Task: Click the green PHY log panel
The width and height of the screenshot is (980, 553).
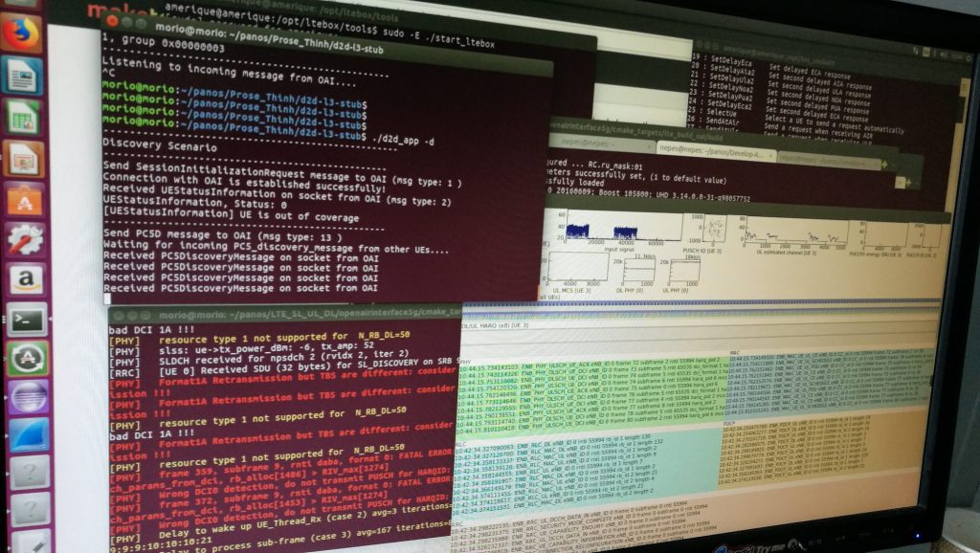Action: pyautogui.click(x=590, y=395)
